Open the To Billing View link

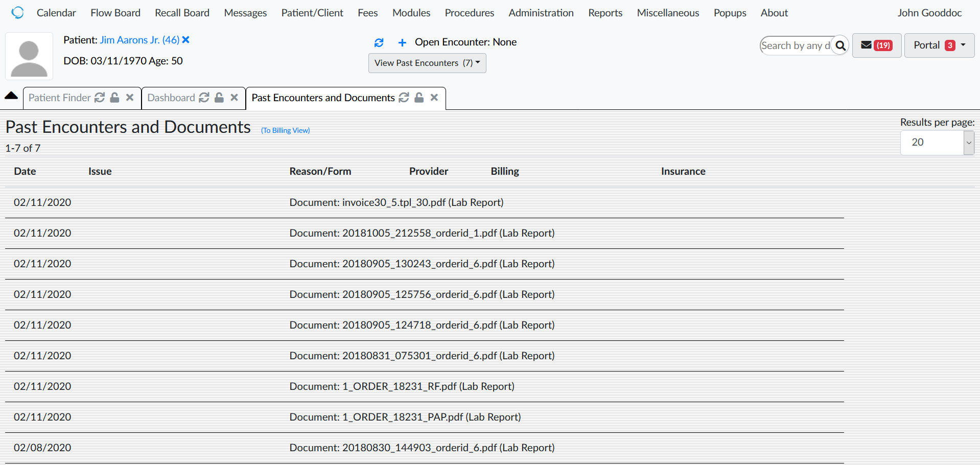coord(285,130)
